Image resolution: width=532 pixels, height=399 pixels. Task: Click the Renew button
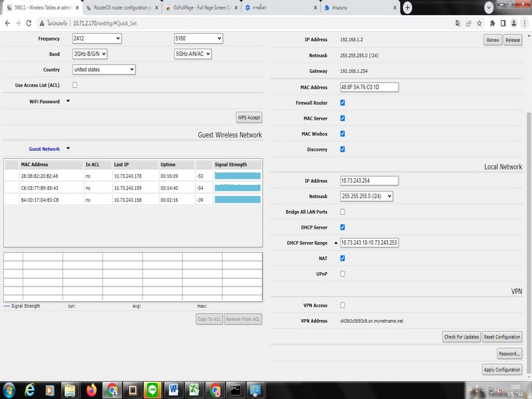click(x=493, y=40)
